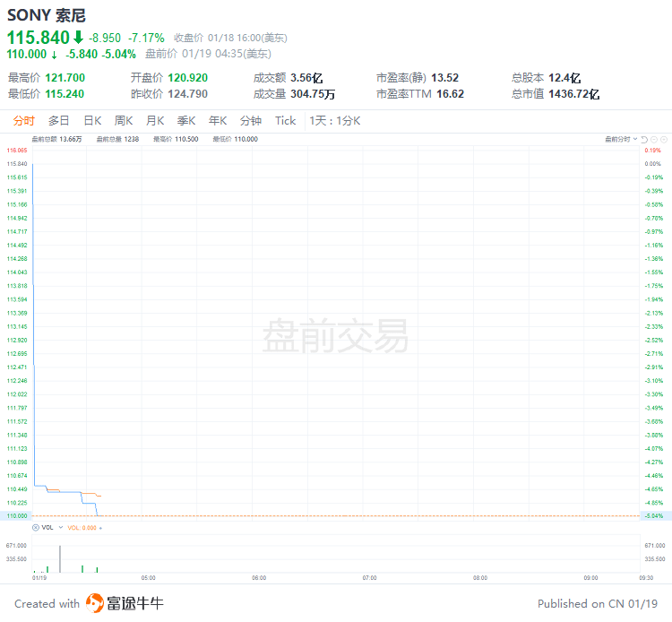
Task: Select the 年K yearly candlestick tab
Action: 218,121
